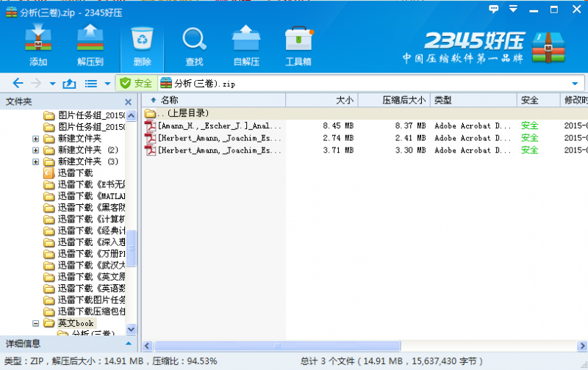Screen dimensions: 588x370
Task: Expand the 新建文件夹 (2) tree node
Action: 35,150
